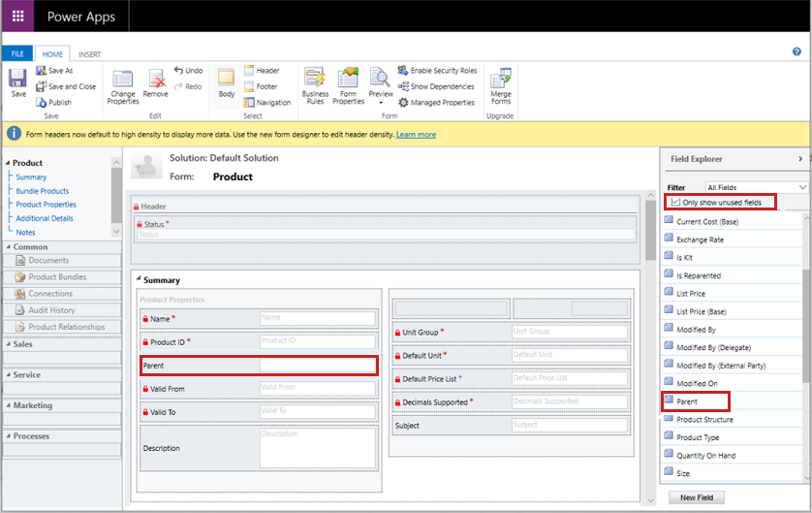The height and width of the screenshot is (513, 812).
Task: Collapse the Marketing section
Action: point(8,405)
